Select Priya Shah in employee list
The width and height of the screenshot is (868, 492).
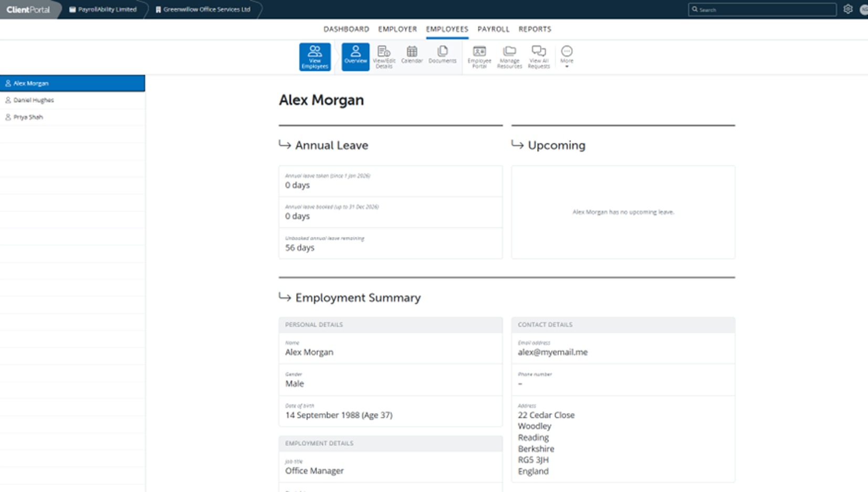(28, 117)
